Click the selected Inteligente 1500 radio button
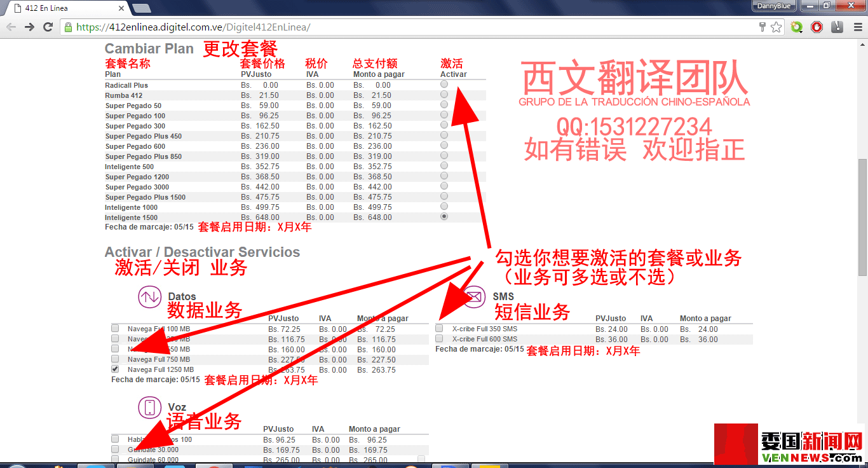868x468 pixels. (x=444, y=217)
